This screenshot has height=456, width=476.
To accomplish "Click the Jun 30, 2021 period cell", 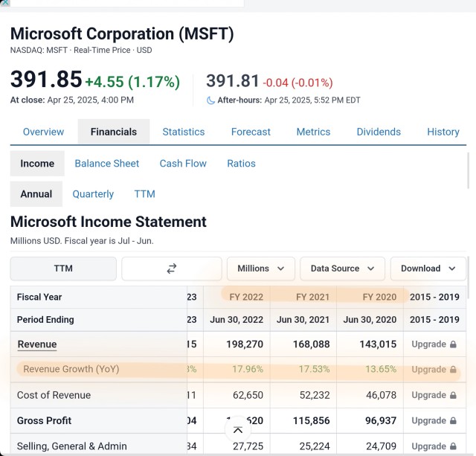I will pos(303,320).
